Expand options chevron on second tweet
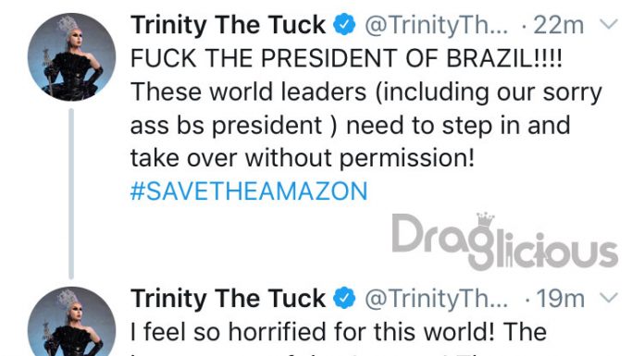The height and width of the screenshot is (356, 644). point(608,297)
